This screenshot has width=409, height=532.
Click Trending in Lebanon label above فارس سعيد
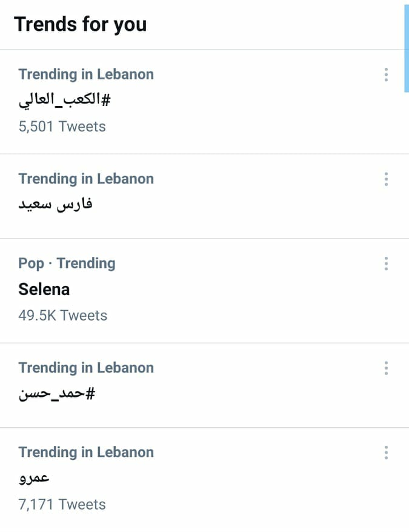(x=86, y=179)
